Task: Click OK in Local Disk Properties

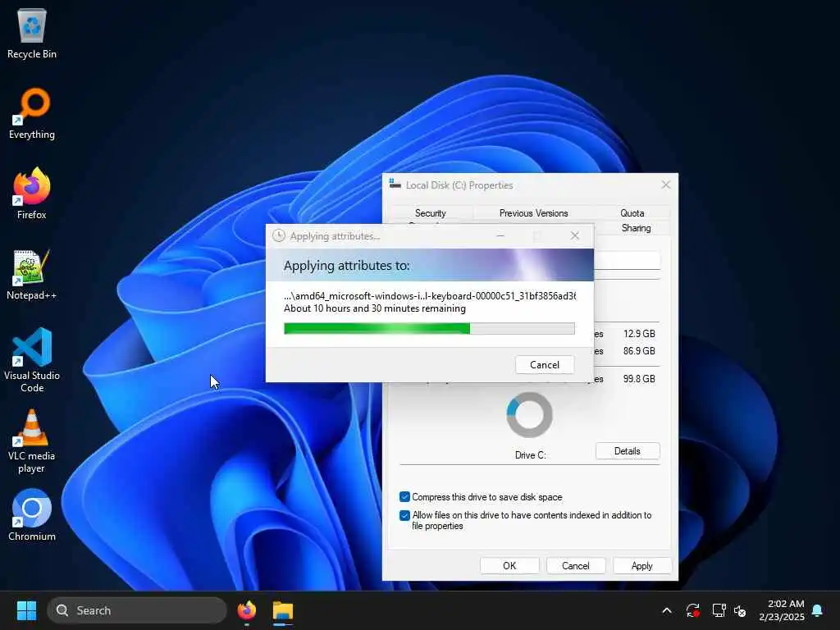Action: (x=509, y=566)
